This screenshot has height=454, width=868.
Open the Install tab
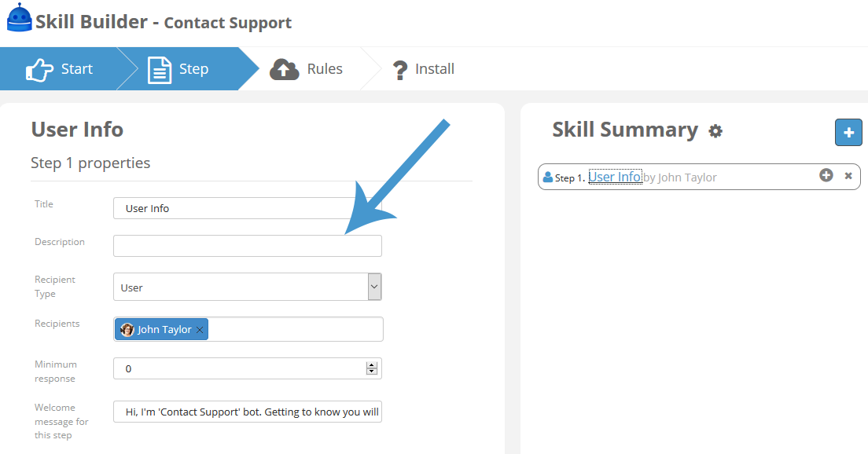424,69
